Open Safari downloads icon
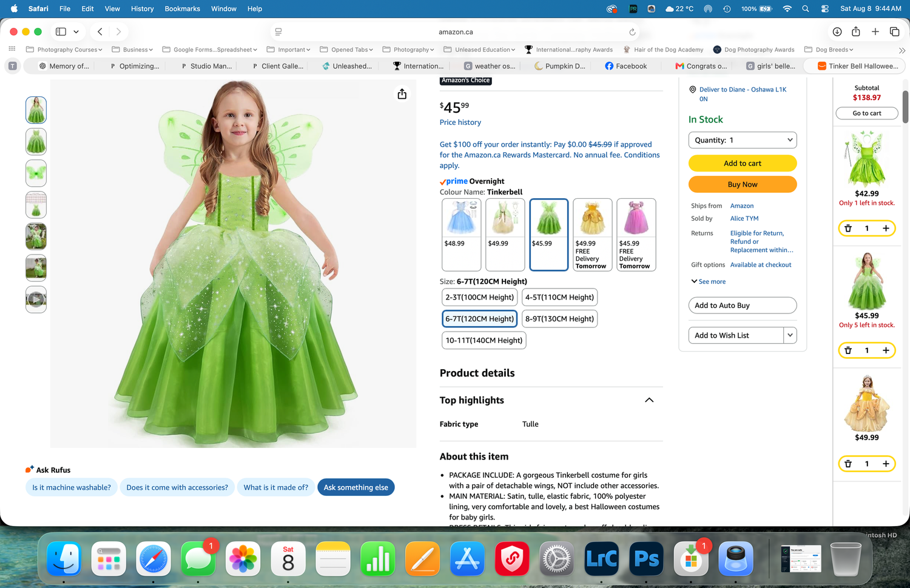This screenshot has width=910, height=588. coord(837,32)
